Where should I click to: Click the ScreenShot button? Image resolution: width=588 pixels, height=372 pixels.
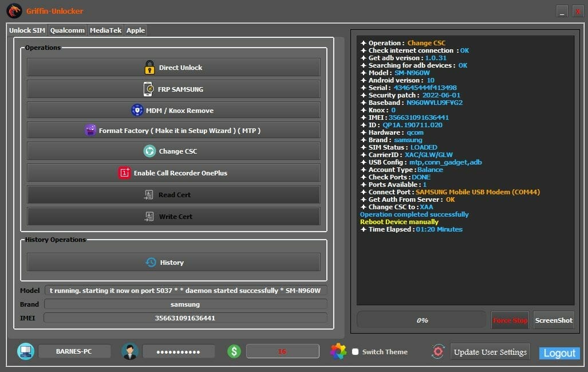(x=553, y=320)
